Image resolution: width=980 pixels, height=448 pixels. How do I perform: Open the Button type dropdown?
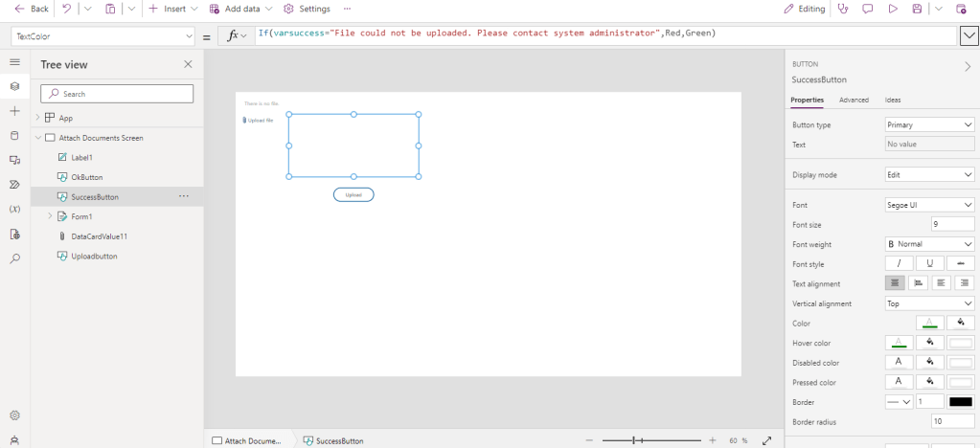929,124
